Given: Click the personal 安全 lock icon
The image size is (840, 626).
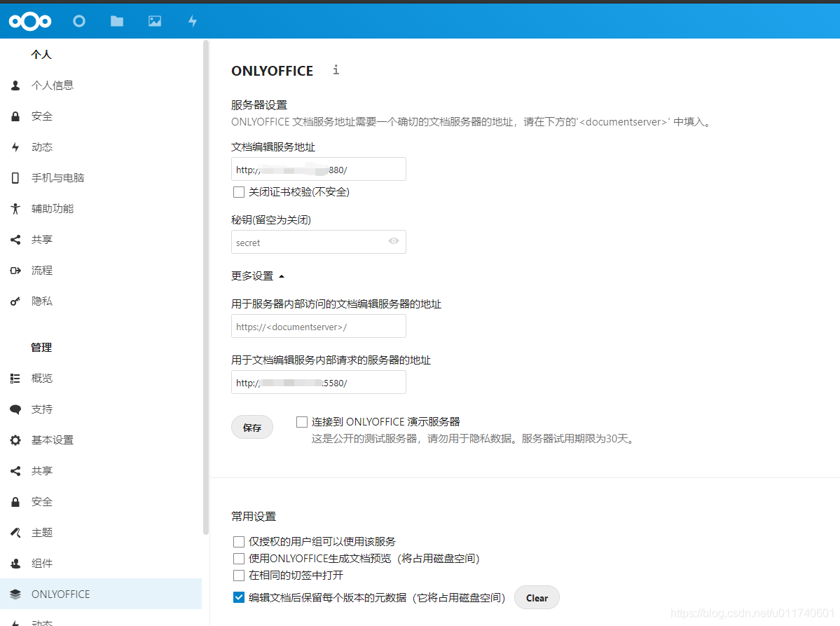Looking at the screenshot, I should click(x=15, y=116).
